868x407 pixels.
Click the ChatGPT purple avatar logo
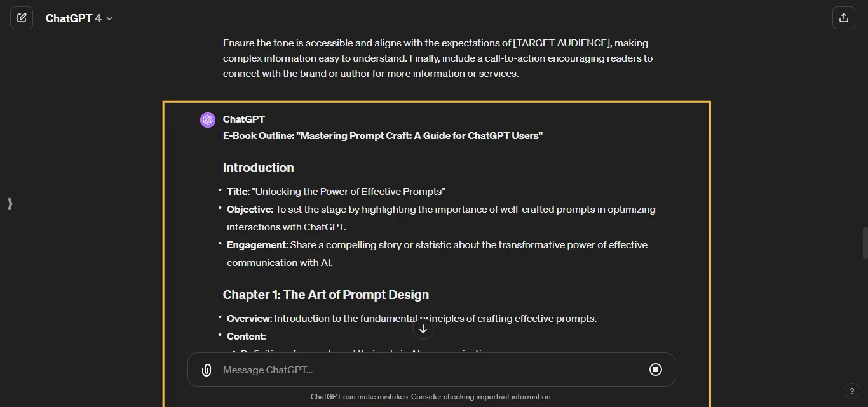pos(208,120)
